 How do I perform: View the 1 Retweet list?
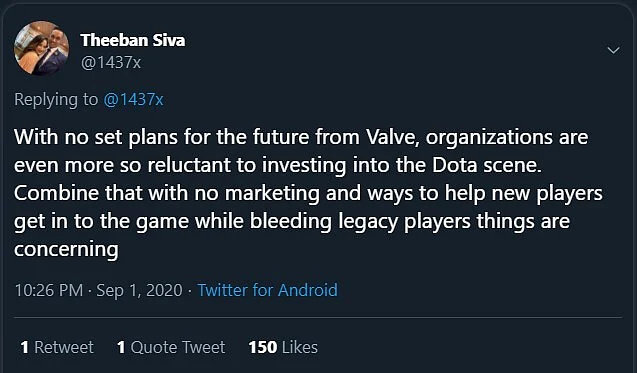57,347
